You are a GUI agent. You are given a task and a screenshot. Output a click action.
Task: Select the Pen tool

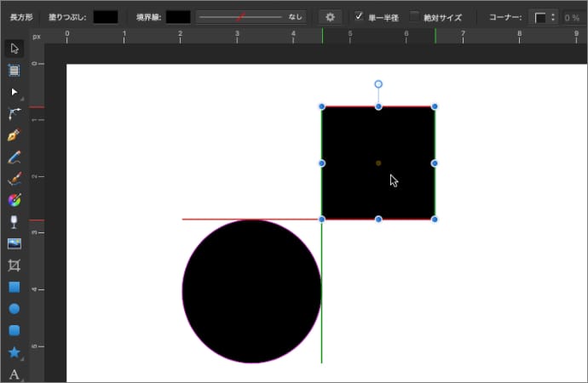click(14, 135)
